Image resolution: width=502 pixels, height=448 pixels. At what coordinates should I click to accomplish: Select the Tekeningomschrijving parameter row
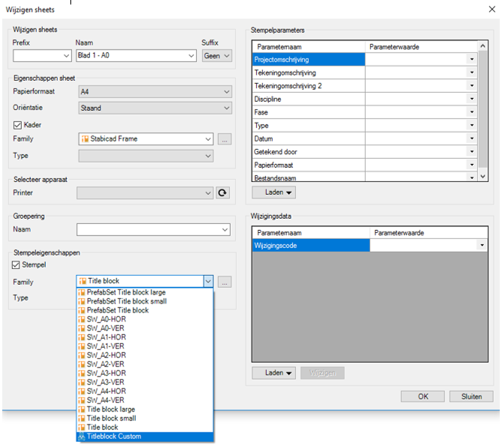coord(309,73)
